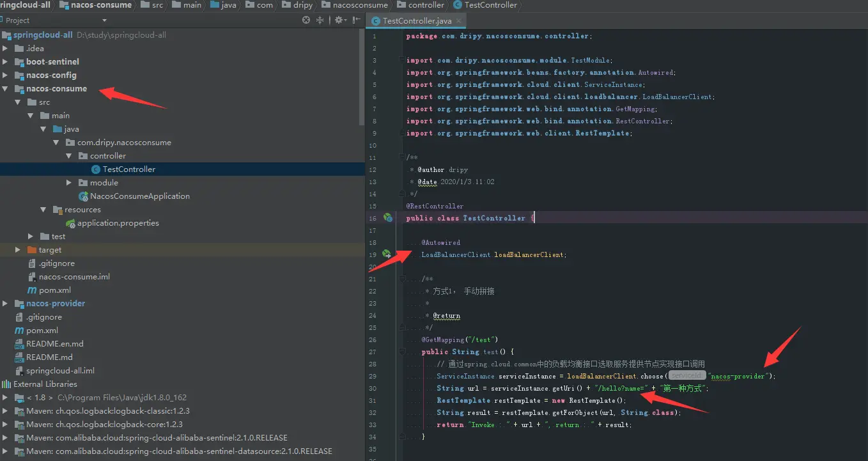Click the External Libraries icon

6,384
